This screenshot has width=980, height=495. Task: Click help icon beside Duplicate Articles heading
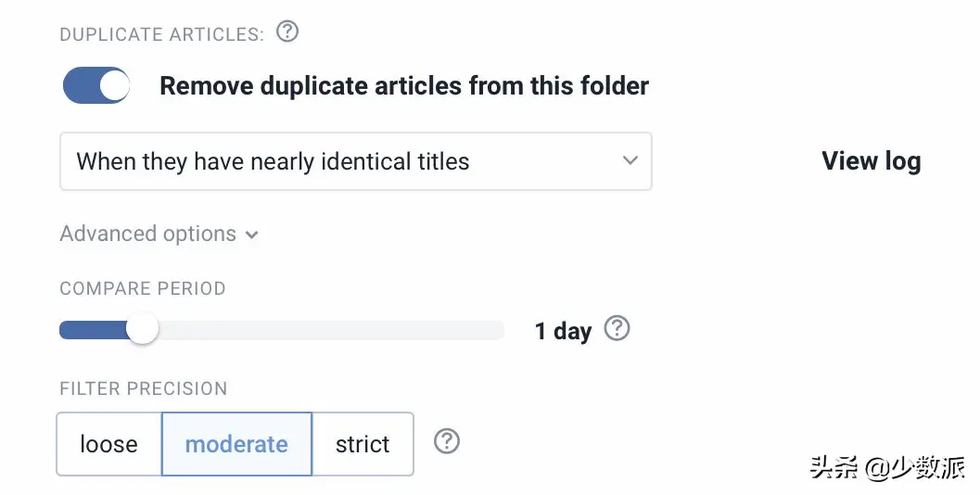point(288,32)
